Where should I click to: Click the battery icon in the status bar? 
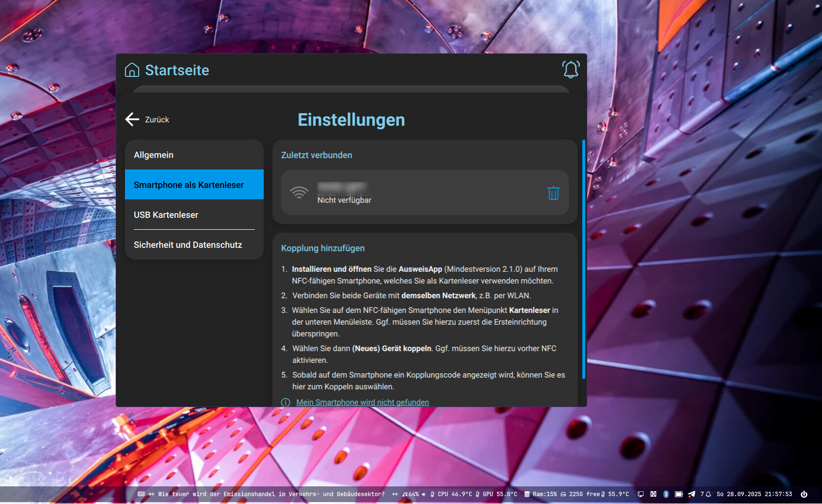(x=678, y=494)
